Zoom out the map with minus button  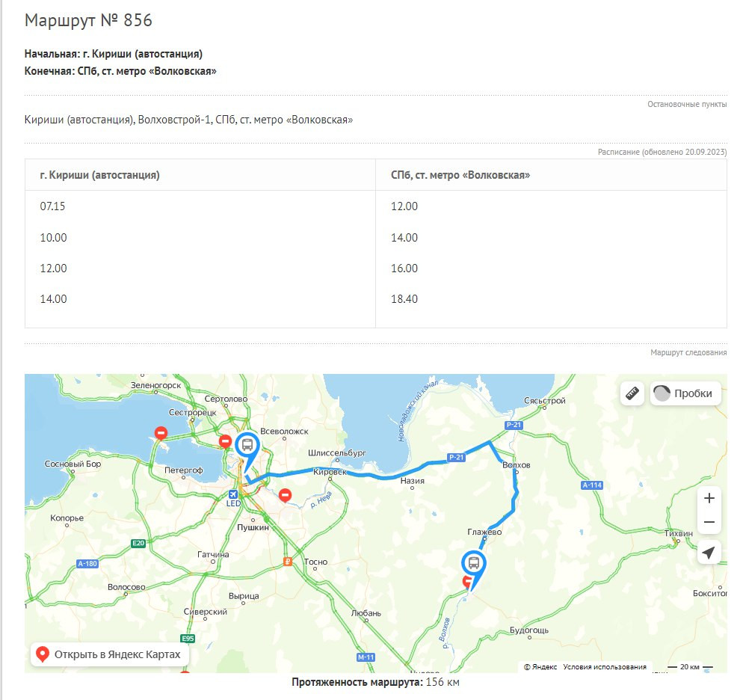click(x=709, y=522)
